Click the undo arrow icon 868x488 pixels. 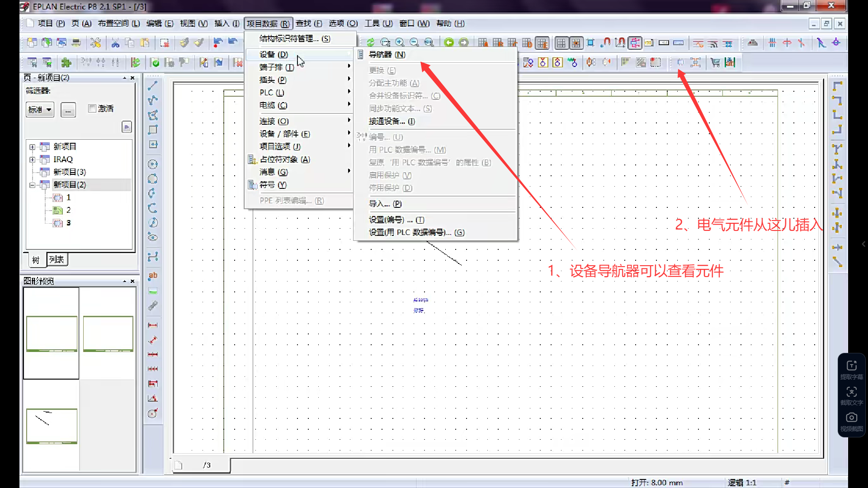218,43
